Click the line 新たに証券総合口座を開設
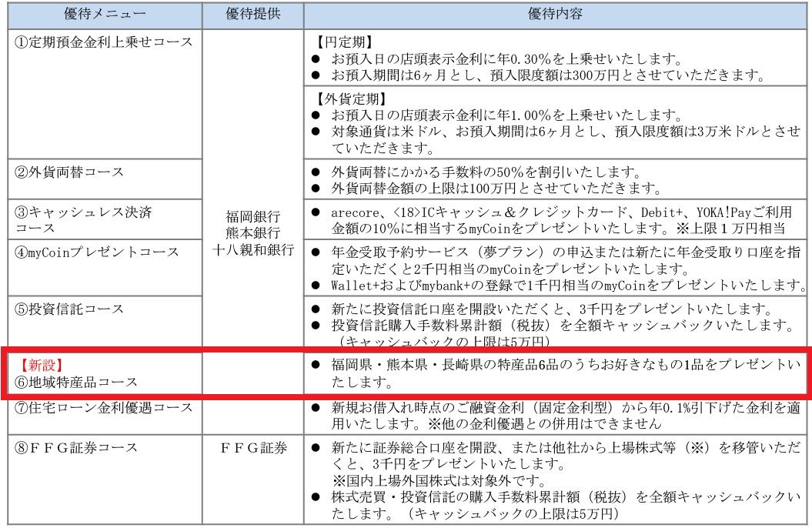Image resolution: width=812 pixels, height=528 pixels. tap(566, 448)
